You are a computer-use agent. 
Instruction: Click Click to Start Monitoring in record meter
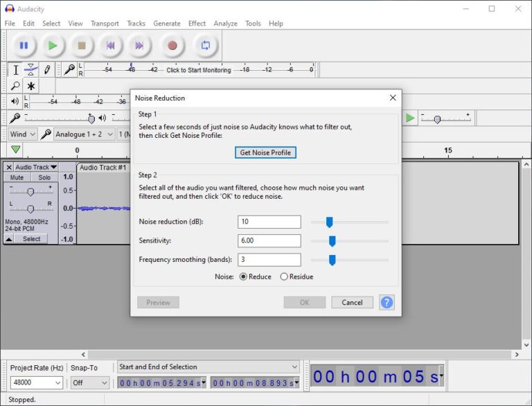coord(199,70)
